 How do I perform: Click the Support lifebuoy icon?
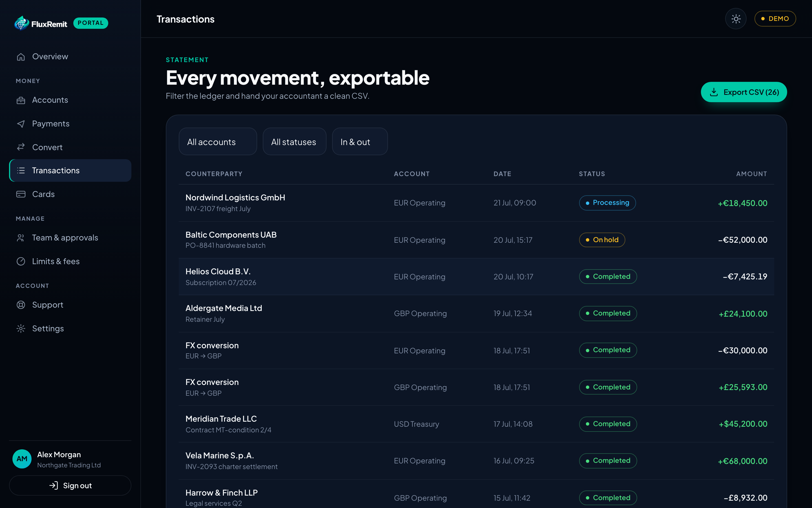(x=21, y=305)
